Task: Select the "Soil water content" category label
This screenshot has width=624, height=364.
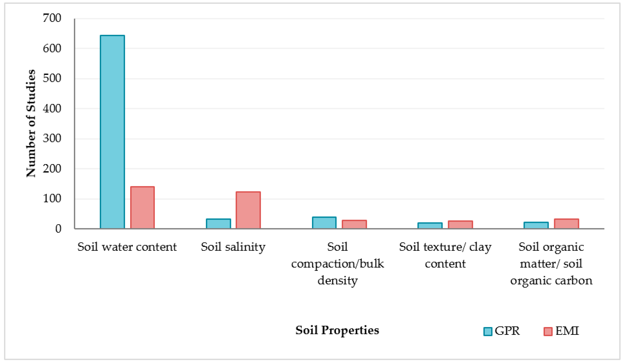Action: (127, 247)
